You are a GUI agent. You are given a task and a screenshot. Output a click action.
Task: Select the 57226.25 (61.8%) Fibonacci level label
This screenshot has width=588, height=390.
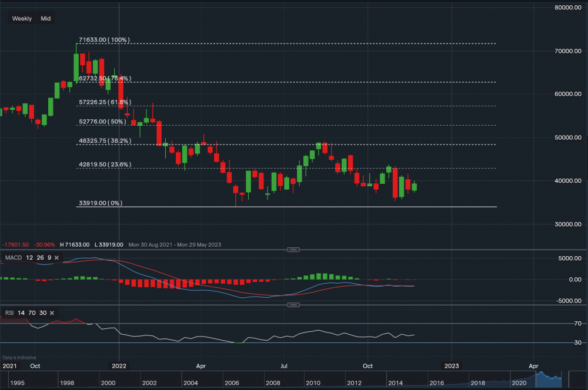pyautogui.click(x=105, y=102)
